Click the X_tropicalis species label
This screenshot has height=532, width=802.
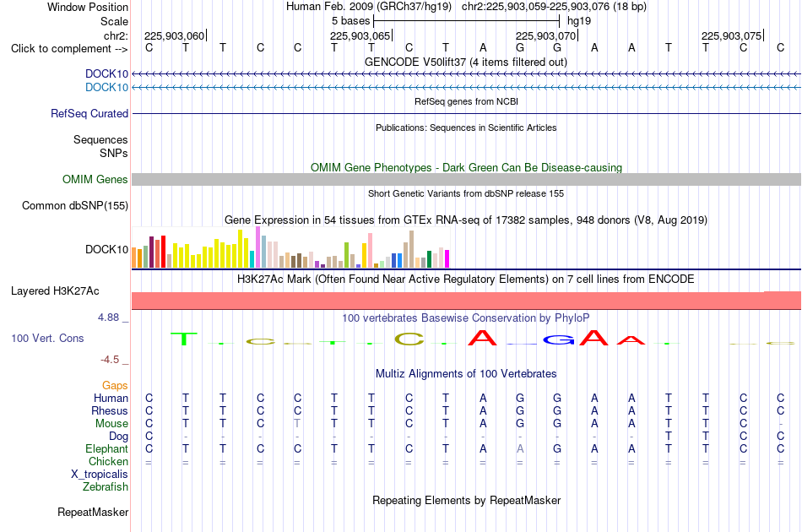100,475
